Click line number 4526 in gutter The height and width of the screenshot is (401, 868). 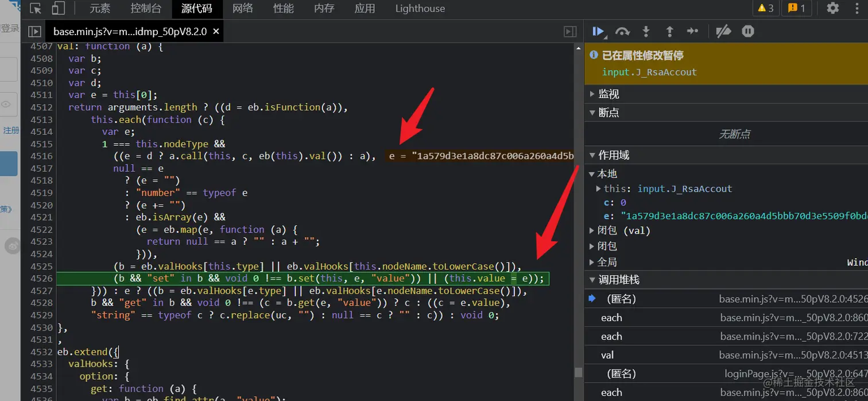[41, 279]
